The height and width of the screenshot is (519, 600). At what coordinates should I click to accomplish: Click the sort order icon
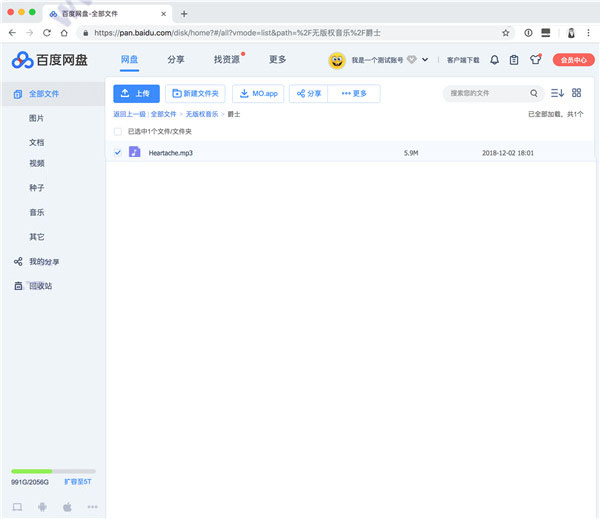pyautogui.click(x=557, y=93)
